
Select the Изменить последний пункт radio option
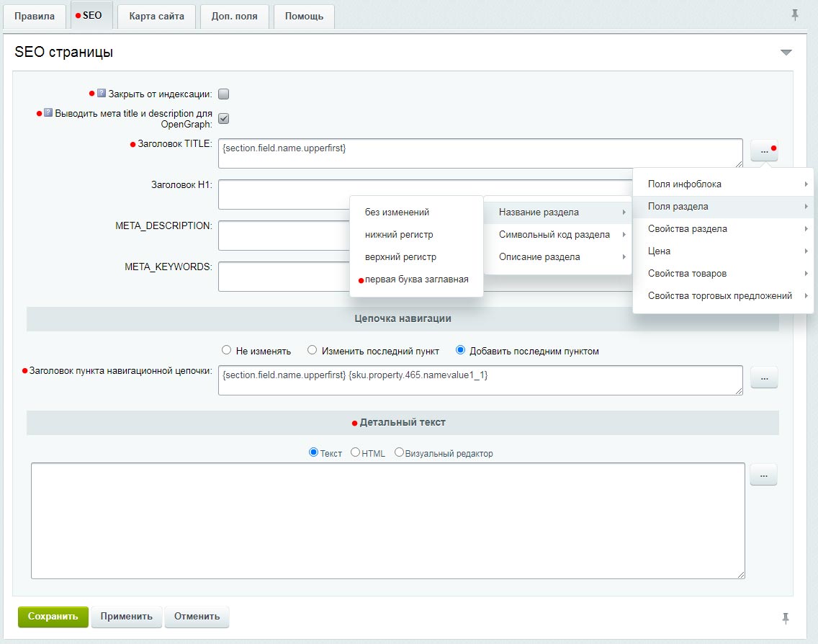[311, 350]
